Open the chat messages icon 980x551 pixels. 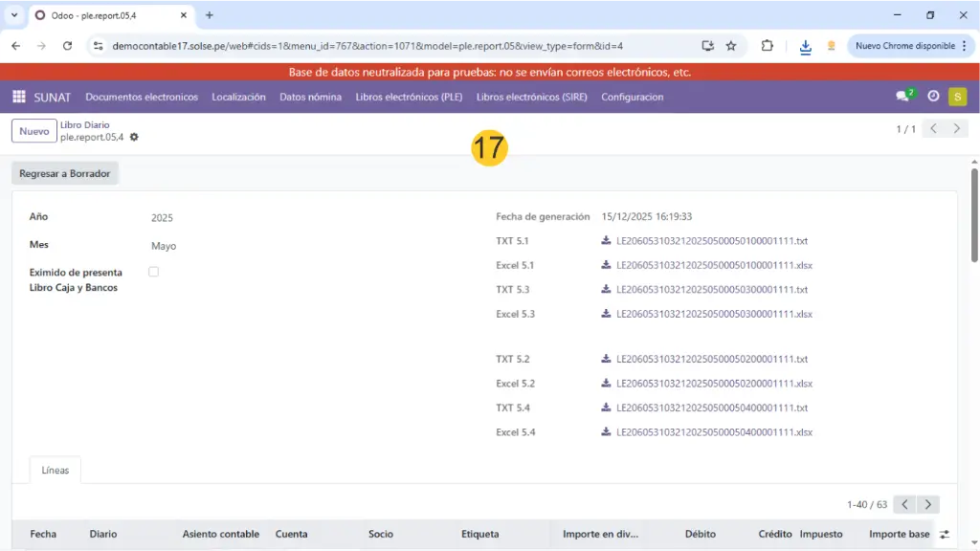tap(902, 97)
